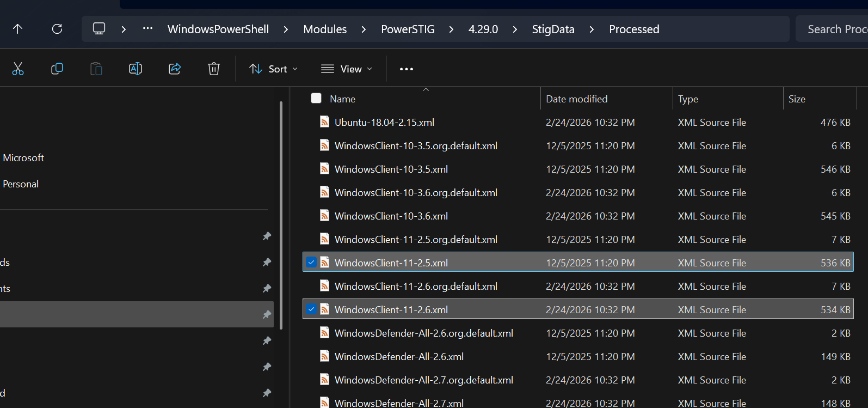
Task: Navigate to the WindowsPowerShell breadcrumb folder
Action: (218, 29)
